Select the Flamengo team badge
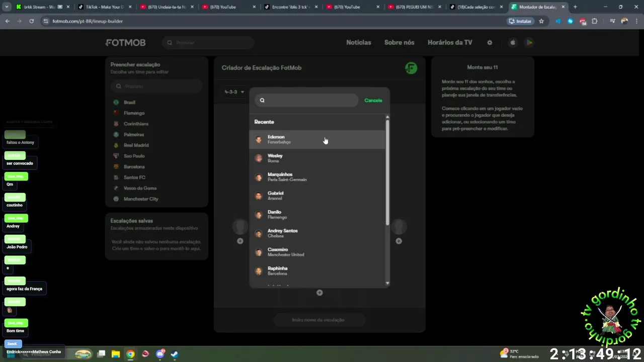Screen dimensions: 644x362 pyautogui.click(x=116, y=113)
